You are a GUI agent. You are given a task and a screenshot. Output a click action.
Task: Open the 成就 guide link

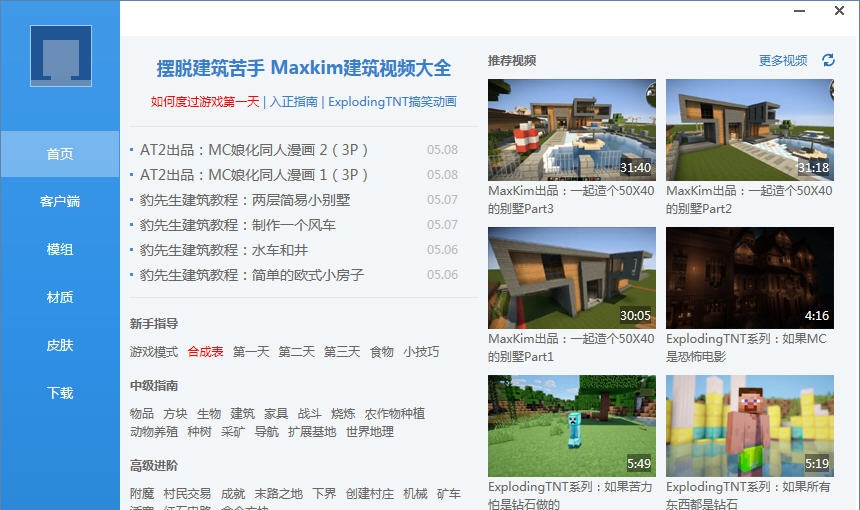coord(233,494)
